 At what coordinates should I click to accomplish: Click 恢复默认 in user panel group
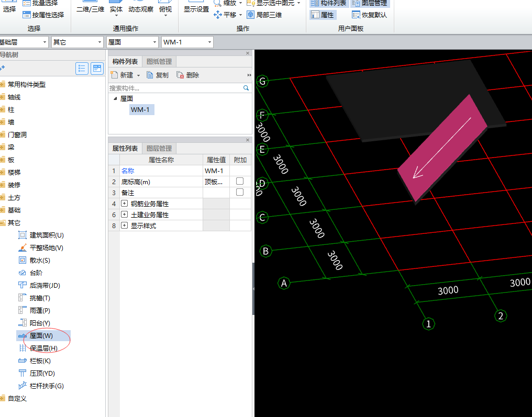click(x=370, y=15)
